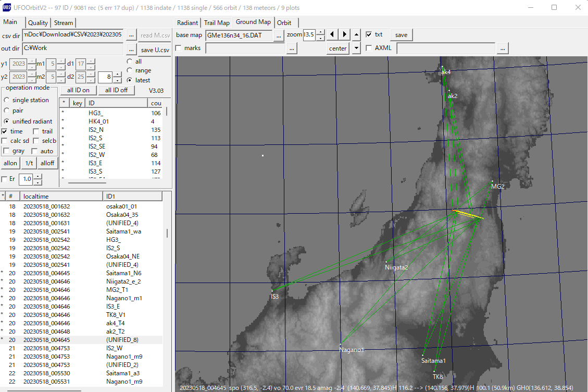The image size is (588, 392).
Task: Click the ID list vertical scrollbar
Action: click(x=167, y=143)
